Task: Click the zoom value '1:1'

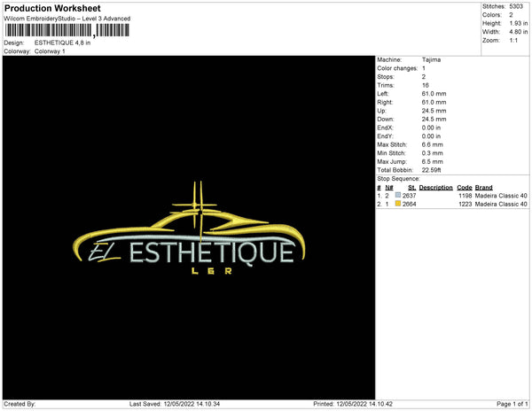Action: (x=513, y=41)
